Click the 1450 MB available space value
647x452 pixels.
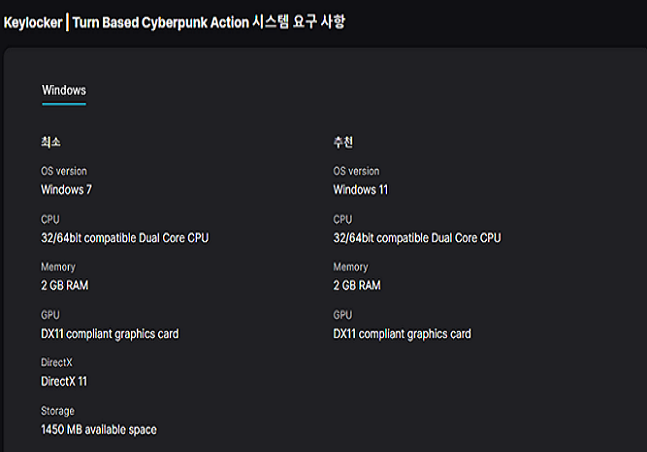(99, 430)
